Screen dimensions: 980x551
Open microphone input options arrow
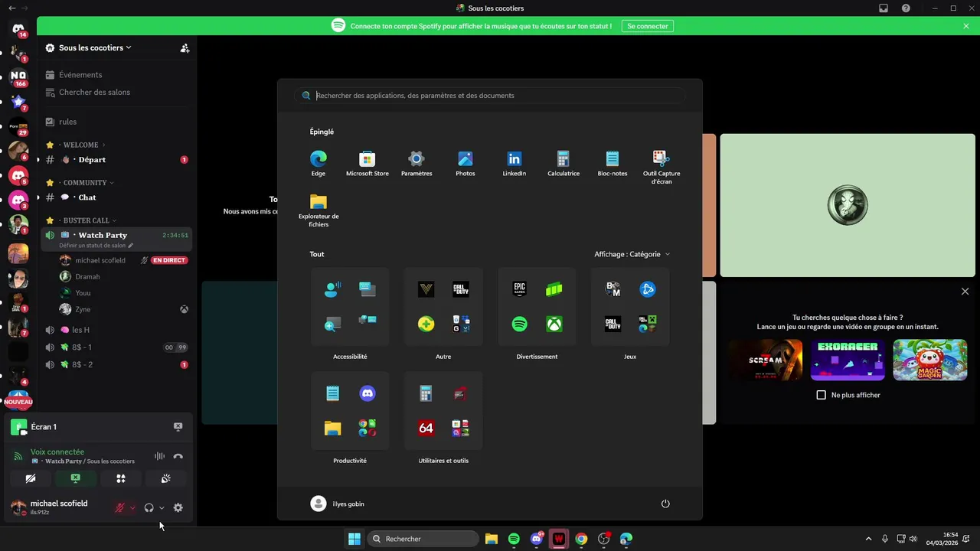(x=132, y=507)
